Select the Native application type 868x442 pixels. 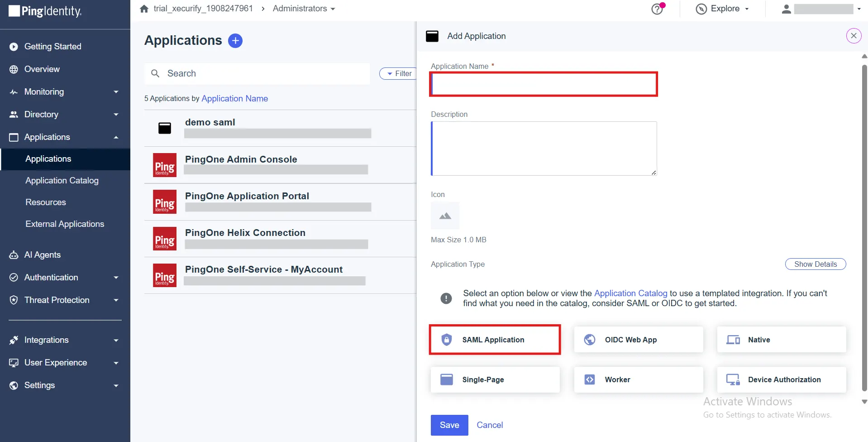tap(782, 340)
